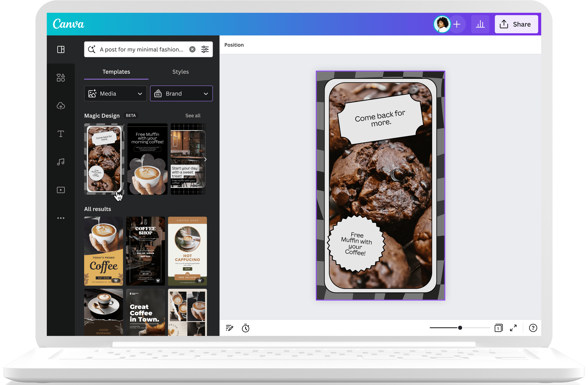Image resolution: width=588 pixels, height=385 pixels.
Task: Drag the zoom slider in bottom bar
Action: [x=460, y=328]
